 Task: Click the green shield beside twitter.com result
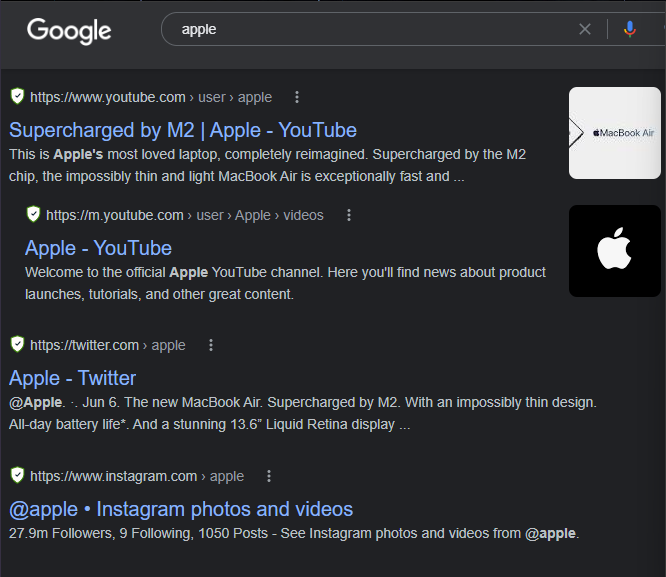click(x=17, y=344)
